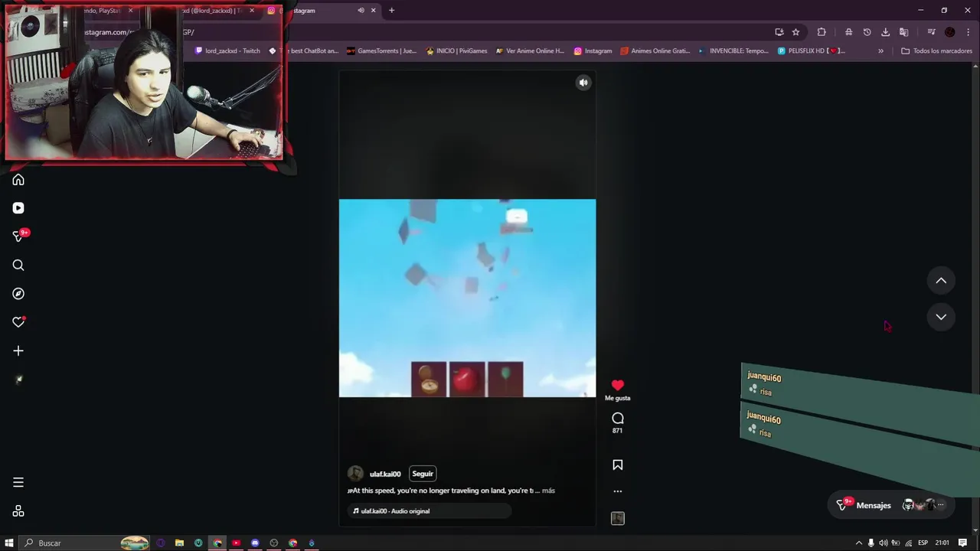Viewport: 980px width, 551px height.
Task: Open Instagram search magnifier in sidebar
Action: (18, 266)
